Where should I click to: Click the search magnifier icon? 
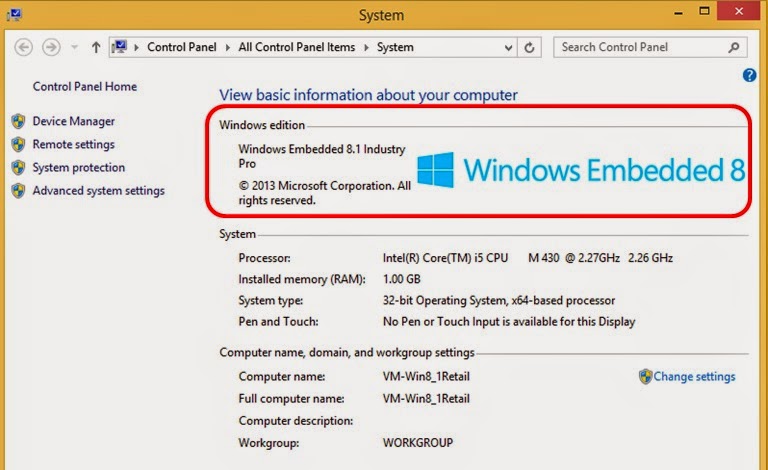click(733, 47)
